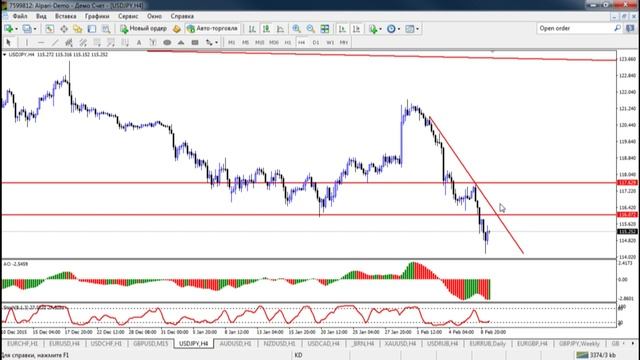Select the rectangle drawing tool
The height and width of the screenshot is (360, 640).
[195, 42]
